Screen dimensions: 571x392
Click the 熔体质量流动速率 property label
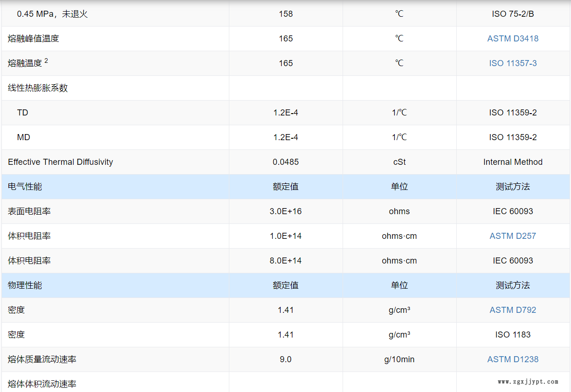tap(42, 359)
